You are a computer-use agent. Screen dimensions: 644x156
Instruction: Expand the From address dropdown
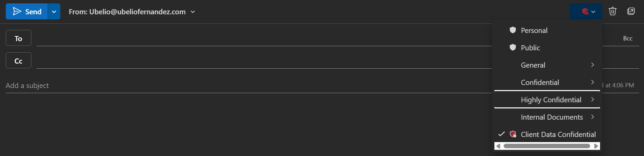[193, 12]
